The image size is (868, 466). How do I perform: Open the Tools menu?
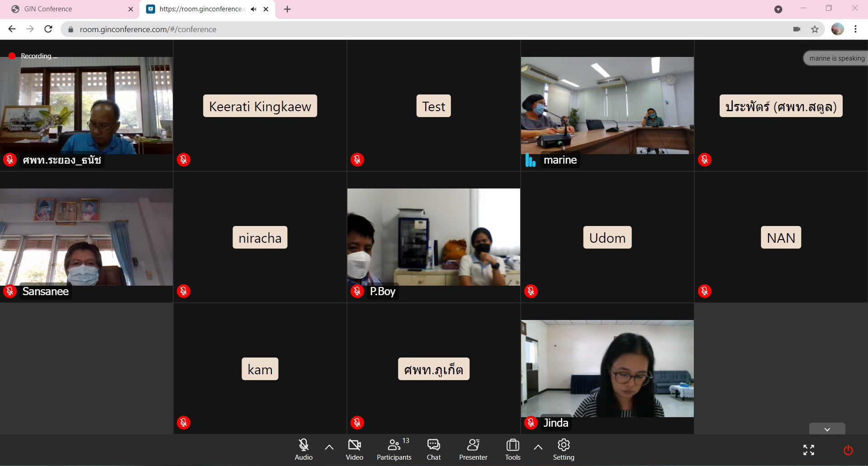pyautogui.click(x=512, y=450)
